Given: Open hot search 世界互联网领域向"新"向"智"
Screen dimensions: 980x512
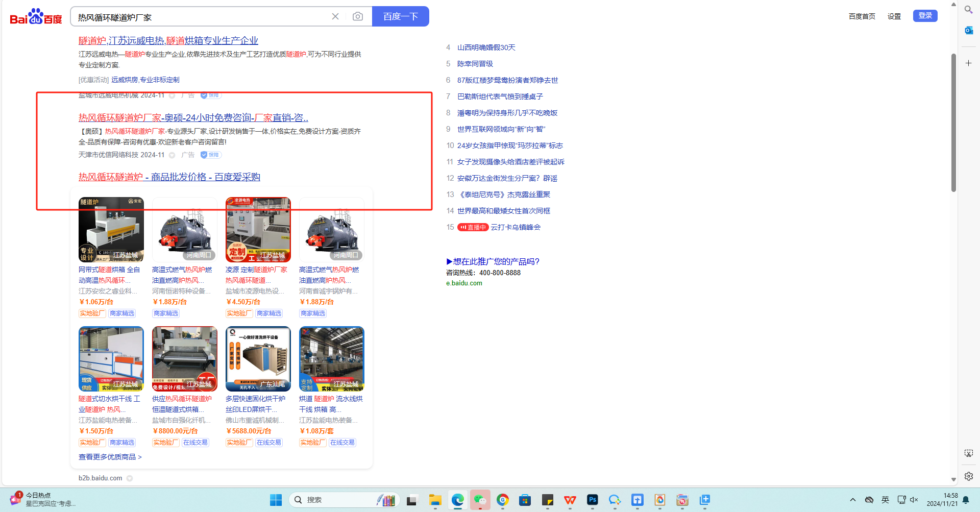Looking at the screenshot, I should (501, 129).
